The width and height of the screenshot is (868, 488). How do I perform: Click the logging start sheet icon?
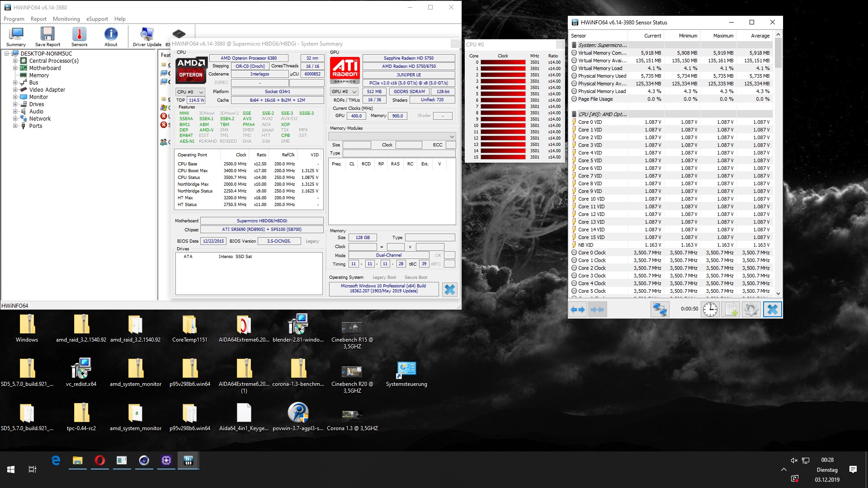731,310
